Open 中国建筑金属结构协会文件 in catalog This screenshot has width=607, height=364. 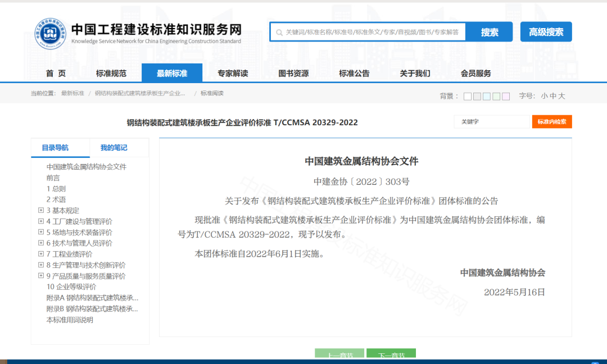87,167
